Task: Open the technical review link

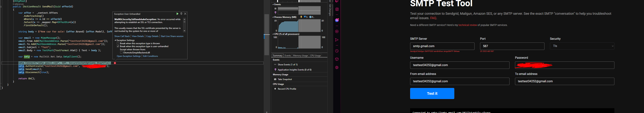Action: [x=468, y=25]
